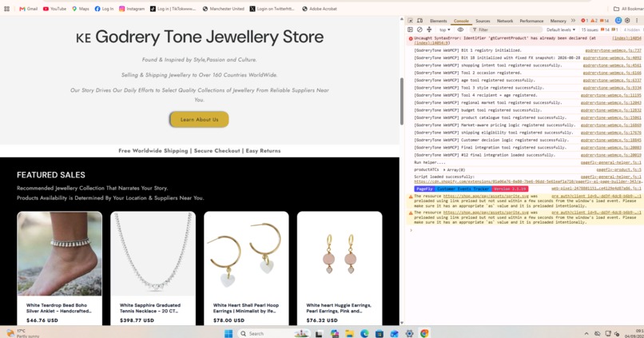Open the Login on Twitter bookmark
The height and width of the screenshot is (338, 644).
coord(272,9)
